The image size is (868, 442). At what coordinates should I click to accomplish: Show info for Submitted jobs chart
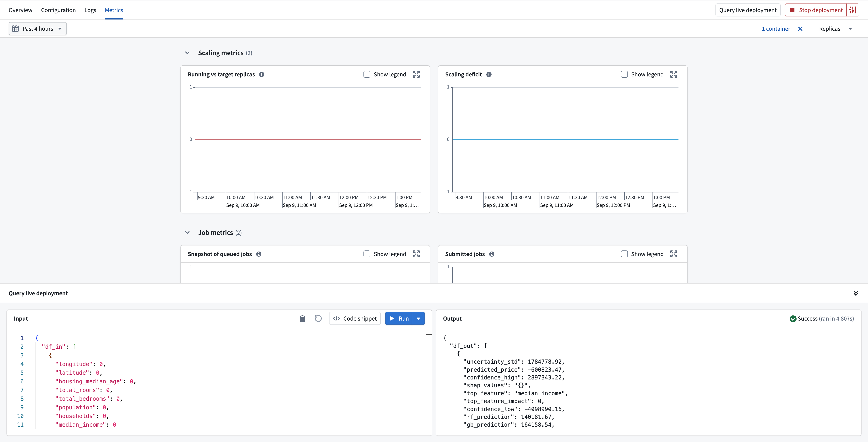tap(492, 254)
